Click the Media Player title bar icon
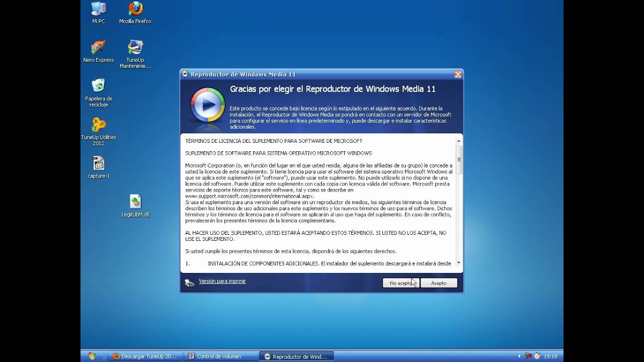The image size is (644, 362). 185,74
